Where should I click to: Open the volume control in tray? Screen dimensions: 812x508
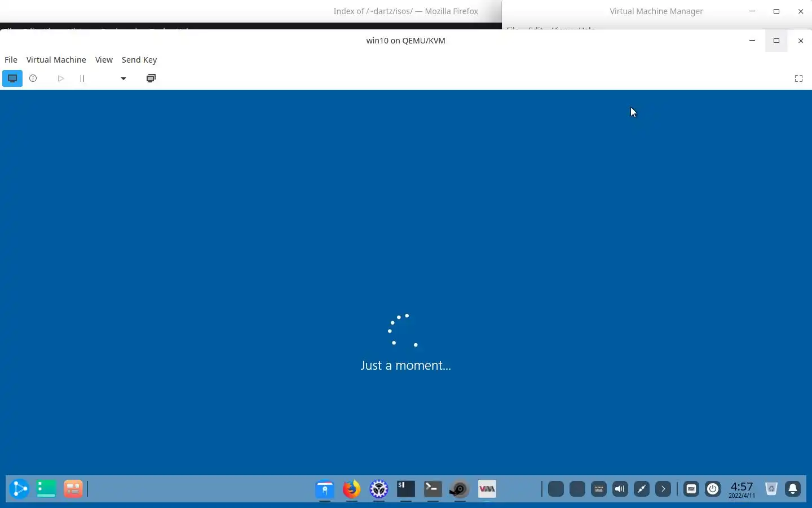coord(620,489)
